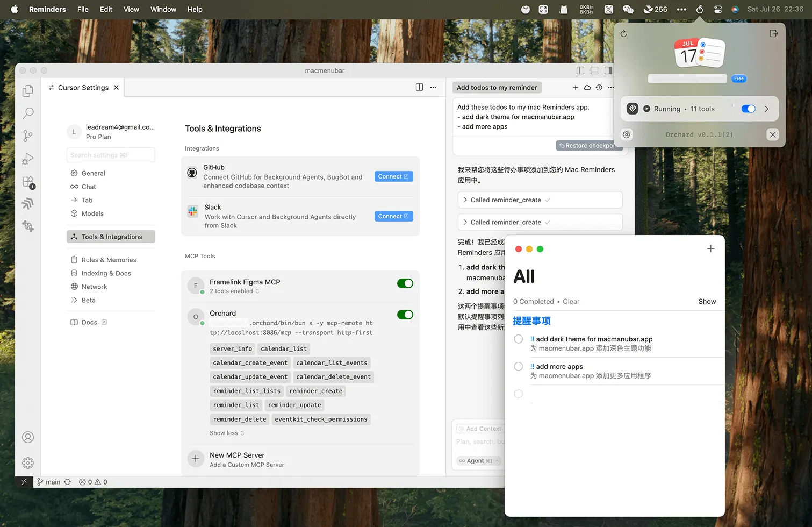This screenshot has height=527, width=812.
Task: Open Orchard settings via its gear icon
Action: [626, 134]
